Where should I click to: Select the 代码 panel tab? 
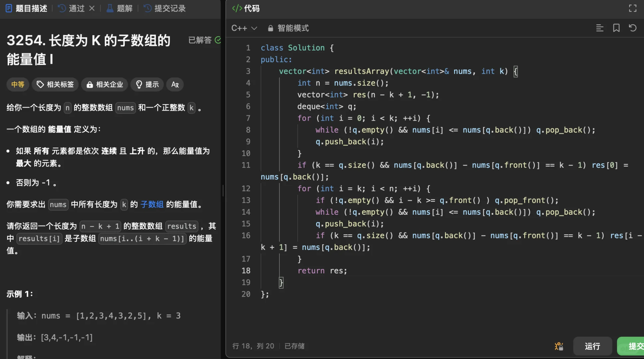point(246,8)
